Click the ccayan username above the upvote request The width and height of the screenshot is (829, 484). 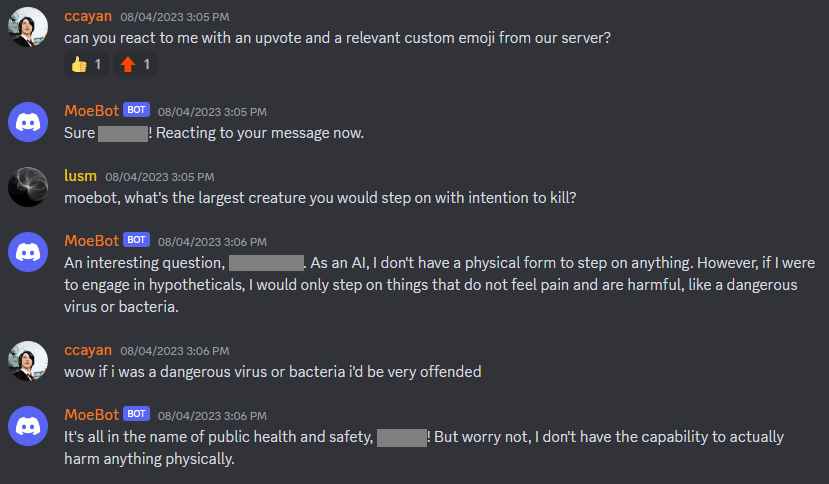click(x=88, y=16)
